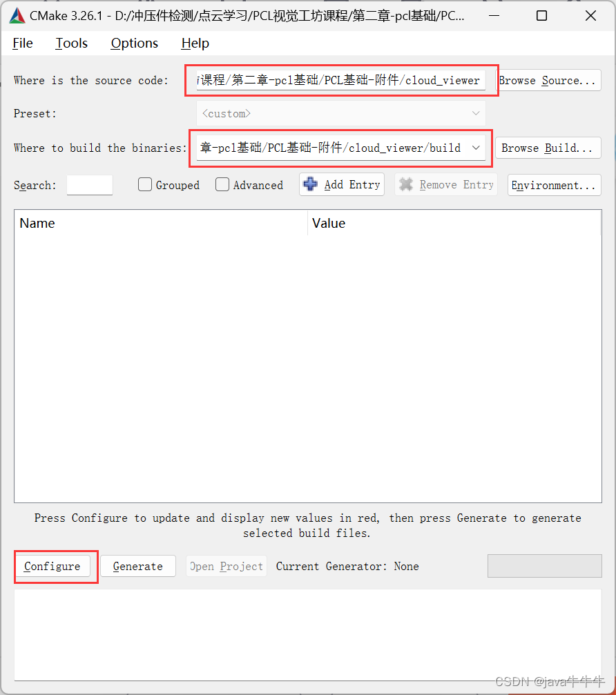Viewport: 616px width, 695px height.
Task: Open the Tools menu
Action: (x=71, y=43)
